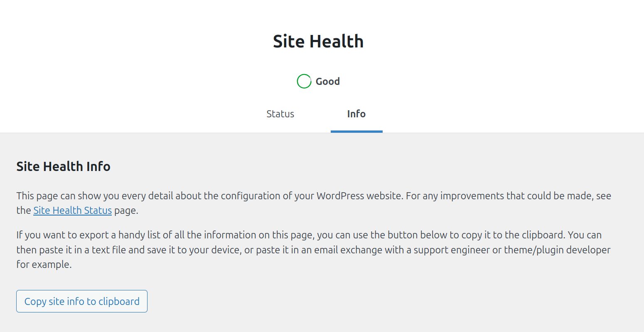The height and width of the screenshot is (332, 644).
Task: Click the word clipboard in second paragraph
Action: pos(543,235)
